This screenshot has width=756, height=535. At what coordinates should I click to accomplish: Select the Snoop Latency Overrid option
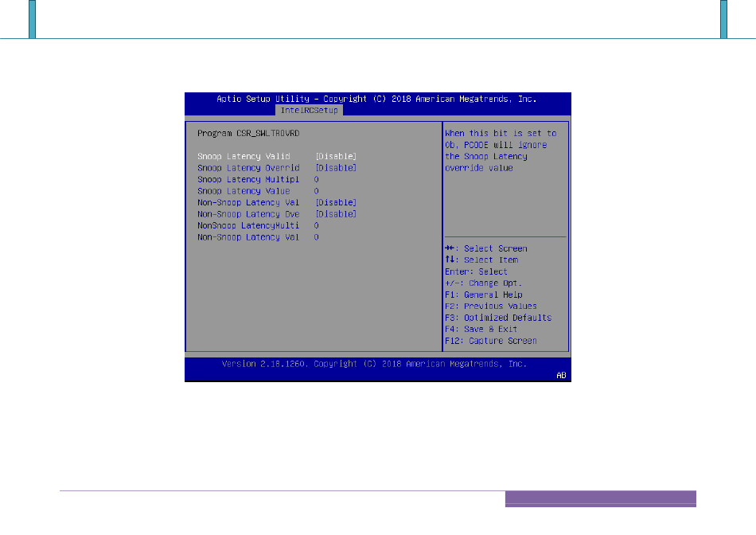pyautogui.click(x=248, y=168)
